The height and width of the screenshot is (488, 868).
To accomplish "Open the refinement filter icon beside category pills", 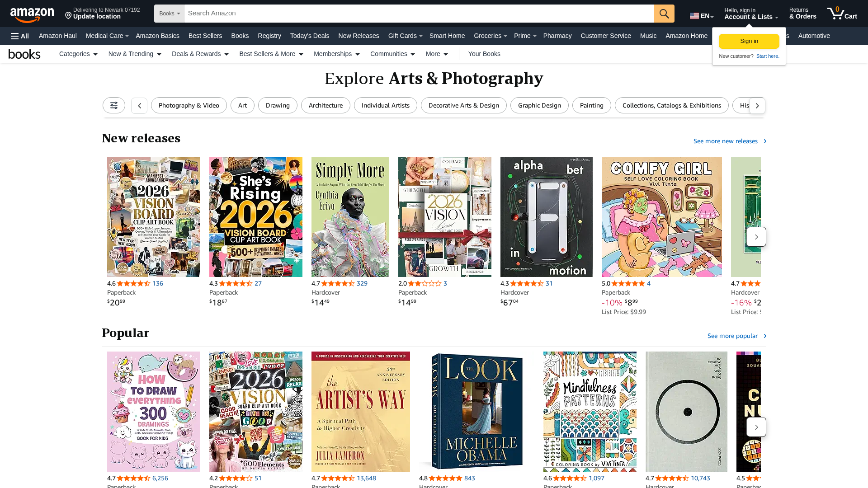I will pos(113,105).
